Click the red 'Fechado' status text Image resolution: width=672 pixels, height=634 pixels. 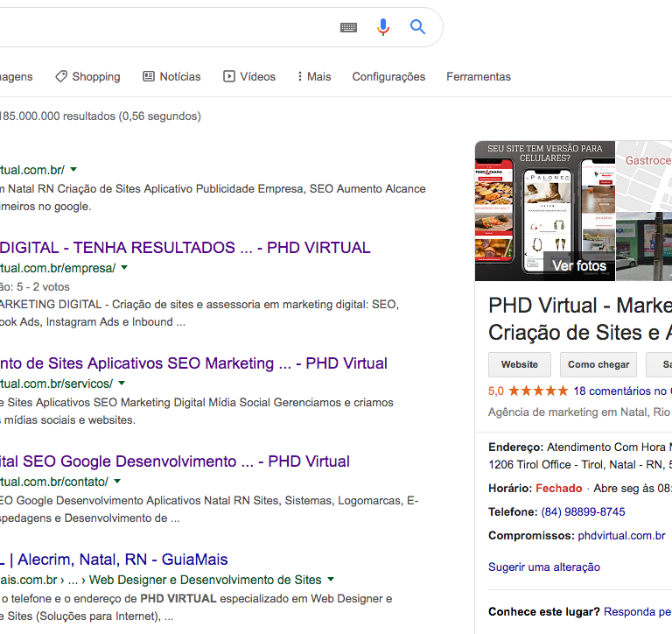click(x=559, y=488)
